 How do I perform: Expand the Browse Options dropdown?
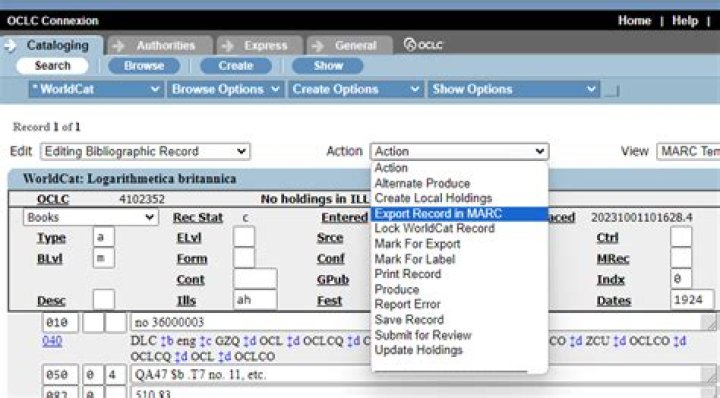click(225, 89)
